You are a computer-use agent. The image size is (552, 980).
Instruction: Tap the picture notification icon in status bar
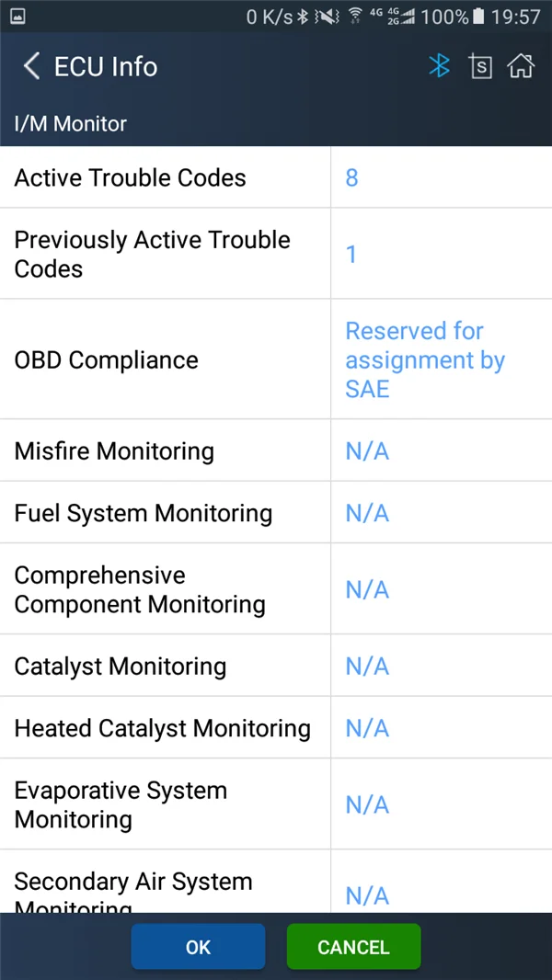(18, 17)
